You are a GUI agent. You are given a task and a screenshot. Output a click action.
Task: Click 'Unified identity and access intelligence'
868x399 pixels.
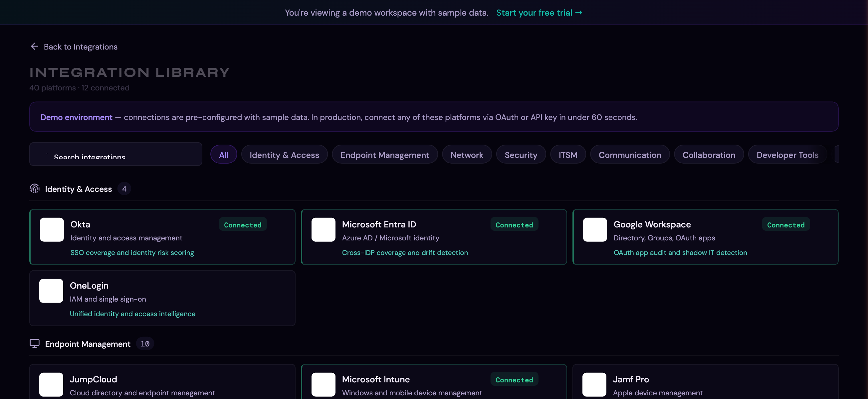point(132,314)
